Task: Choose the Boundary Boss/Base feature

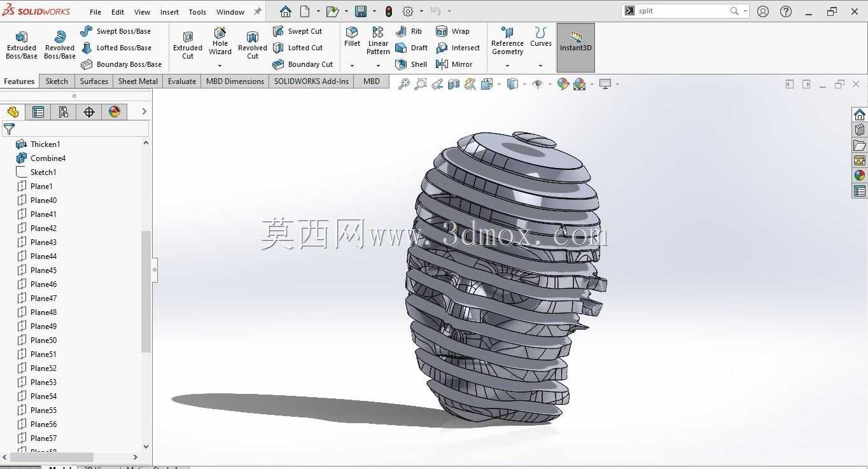Action: (x=122, y=64)
